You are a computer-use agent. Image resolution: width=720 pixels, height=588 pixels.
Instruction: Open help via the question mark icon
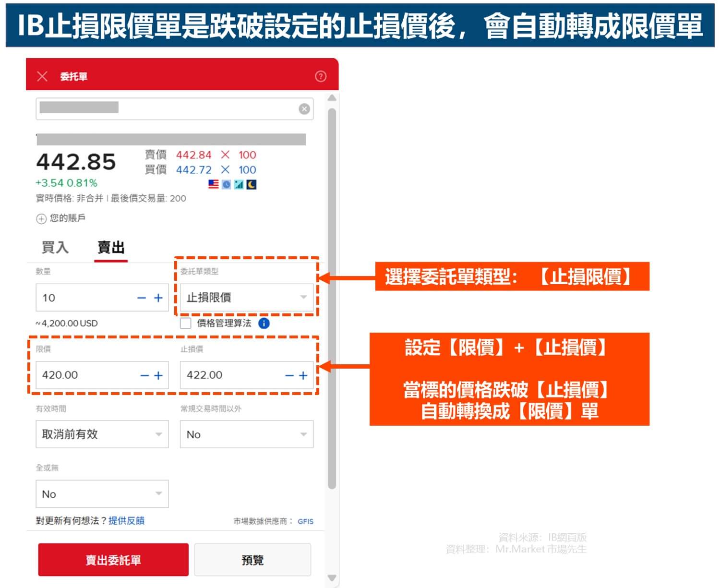coord(321,76)
